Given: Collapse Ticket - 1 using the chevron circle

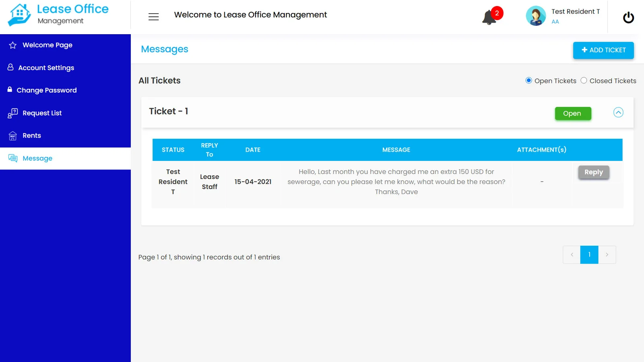Looking at the screenshot, I should coord(618,112).
